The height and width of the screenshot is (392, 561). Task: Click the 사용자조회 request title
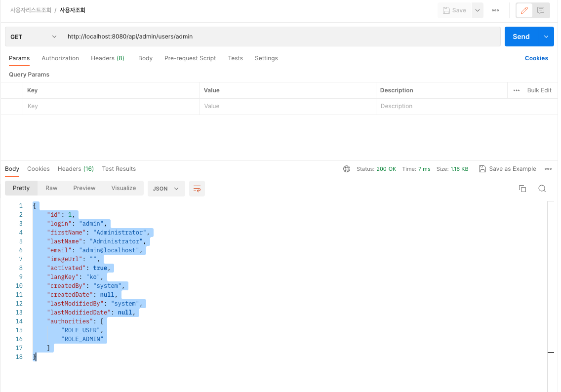pos(72,10)
